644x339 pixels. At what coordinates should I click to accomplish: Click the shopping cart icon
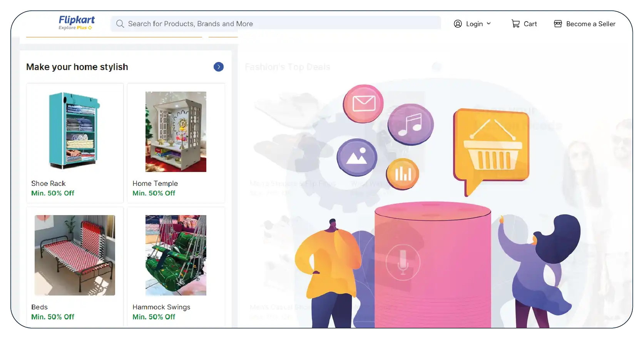(515, 24)
